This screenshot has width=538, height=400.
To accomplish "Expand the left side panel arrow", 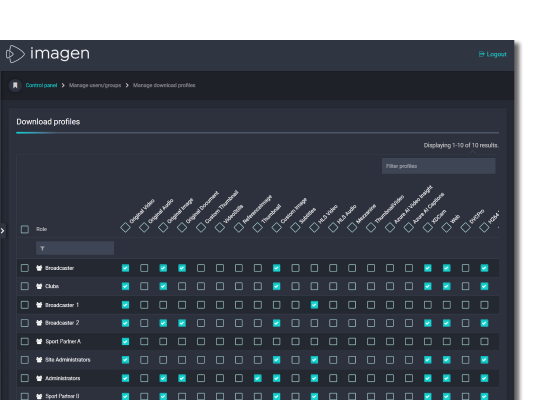I will point(2,231).
